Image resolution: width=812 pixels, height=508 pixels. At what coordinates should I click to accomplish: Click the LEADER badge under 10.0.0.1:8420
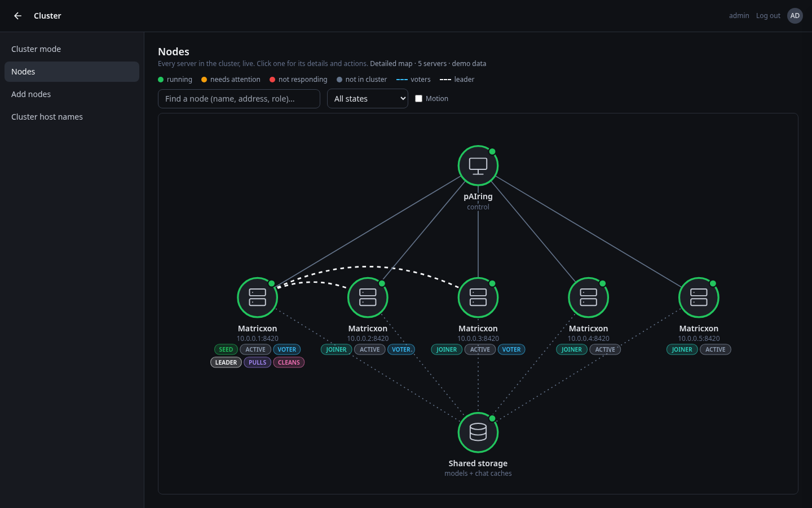point(226,362)
